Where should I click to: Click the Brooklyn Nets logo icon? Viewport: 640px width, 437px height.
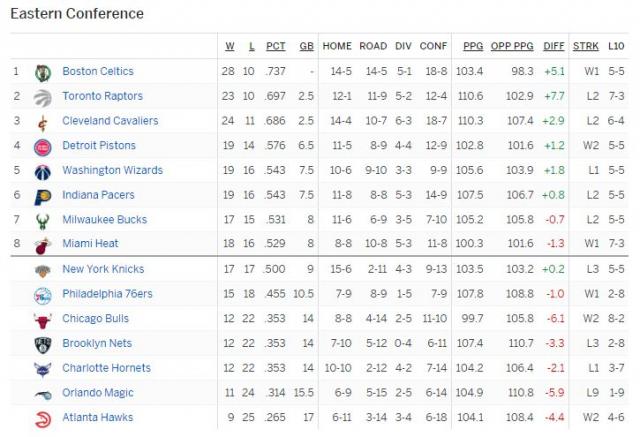tap(42, 345)
